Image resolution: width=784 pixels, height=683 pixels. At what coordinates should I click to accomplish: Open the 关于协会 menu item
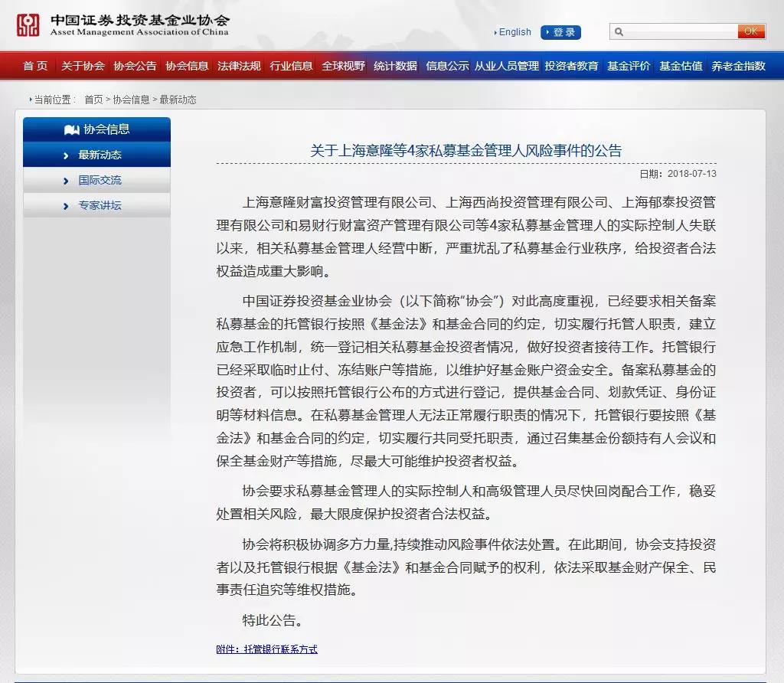83,66
